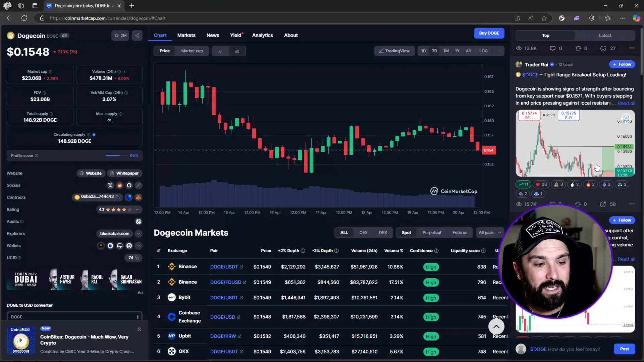Click the Binance wallet icon in Wallets

(101, 246)
